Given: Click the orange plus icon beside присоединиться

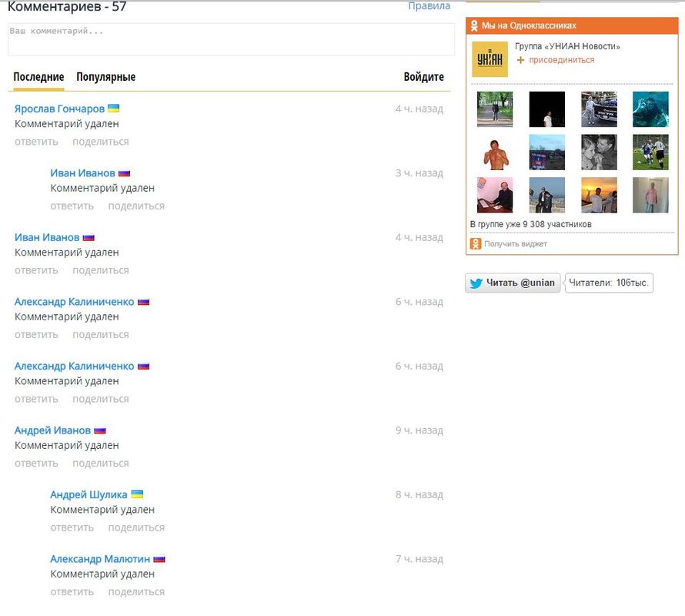Looking at the screenshot, I should (x=521, y=60).
